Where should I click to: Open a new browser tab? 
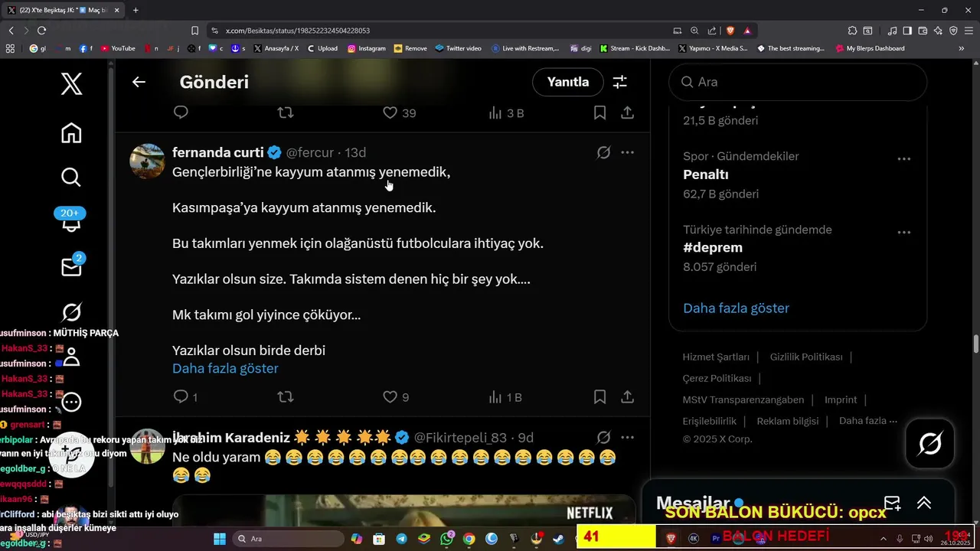click(136, 10)
